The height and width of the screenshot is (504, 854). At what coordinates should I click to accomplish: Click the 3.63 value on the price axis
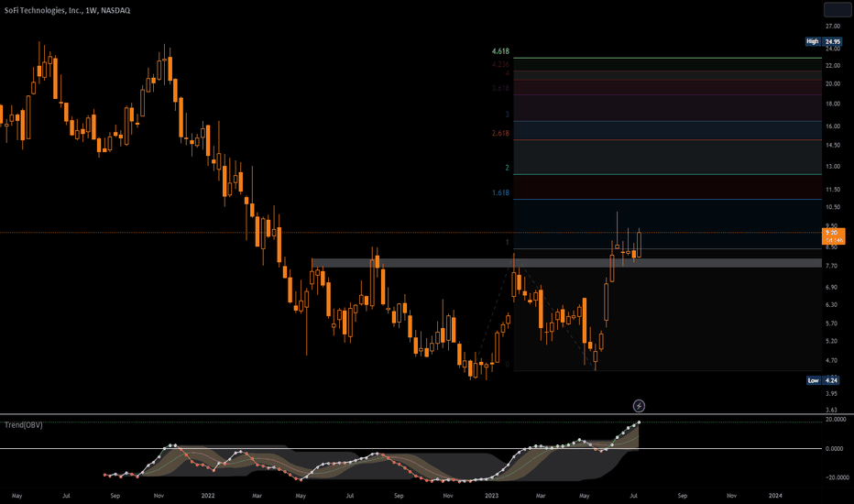(831, 411)
